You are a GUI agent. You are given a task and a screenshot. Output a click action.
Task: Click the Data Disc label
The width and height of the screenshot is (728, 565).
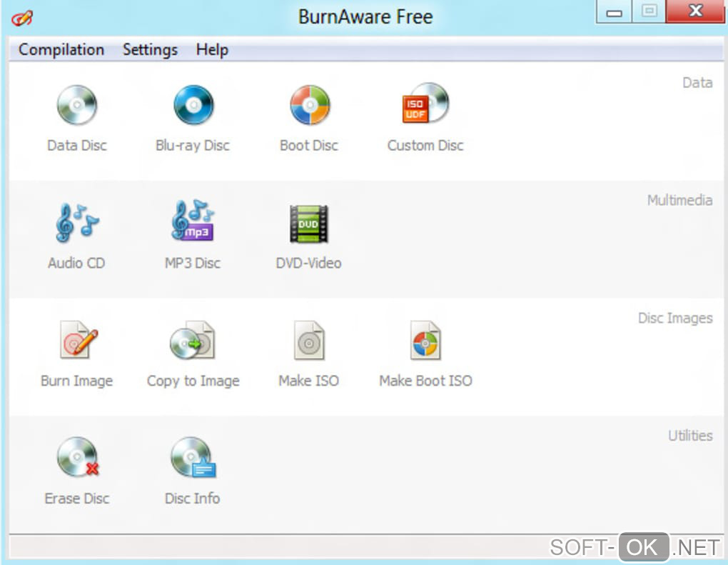pos(77,146)
